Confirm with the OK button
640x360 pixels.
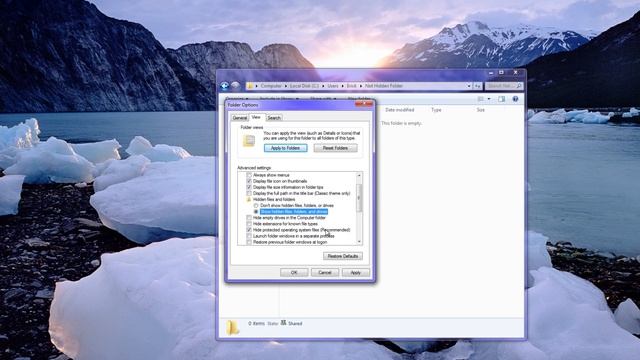click(x=294, y=272)
